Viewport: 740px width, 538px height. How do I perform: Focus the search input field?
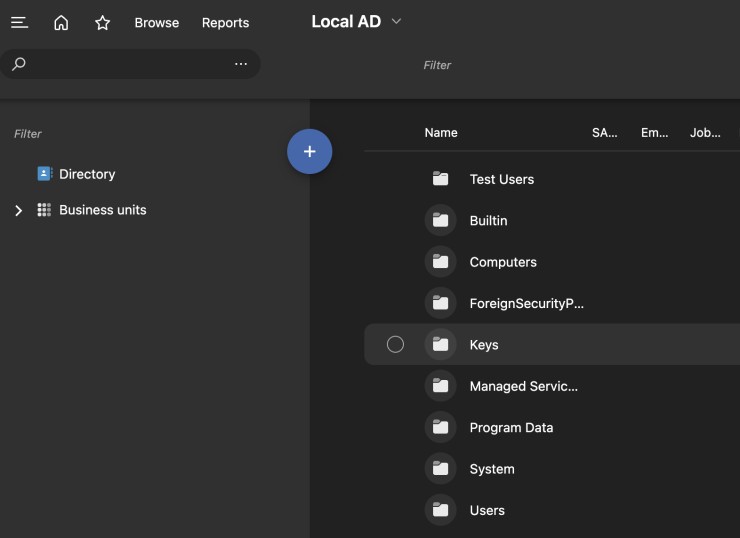(130, 64)
